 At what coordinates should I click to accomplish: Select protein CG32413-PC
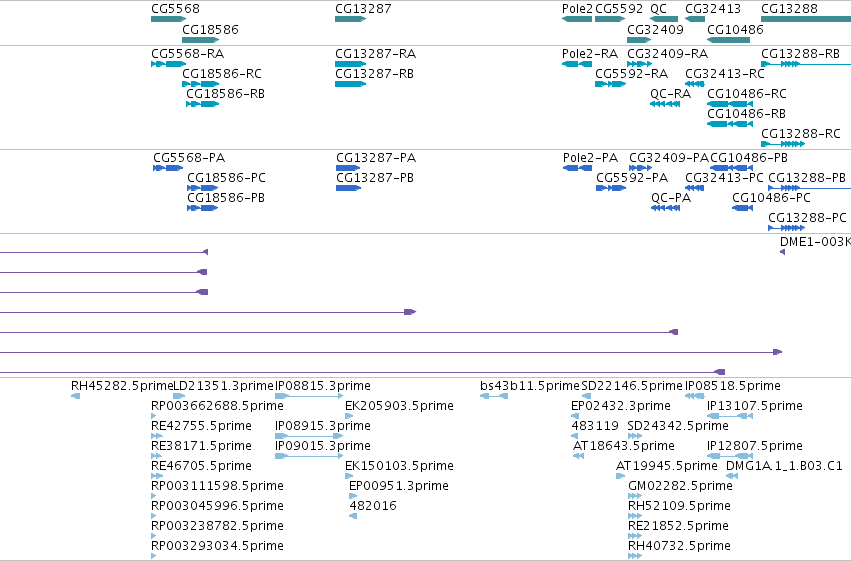pos(695,188)
